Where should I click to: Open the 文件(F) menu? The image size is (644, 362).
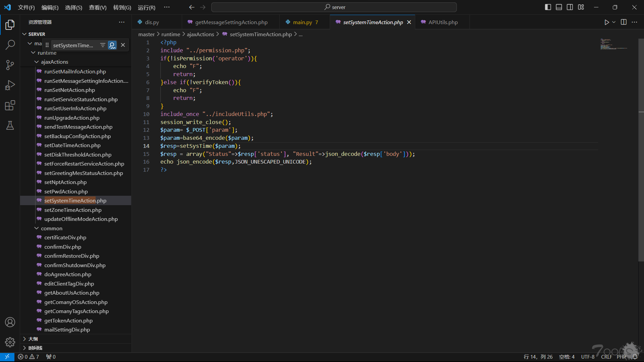click(26, 7)
